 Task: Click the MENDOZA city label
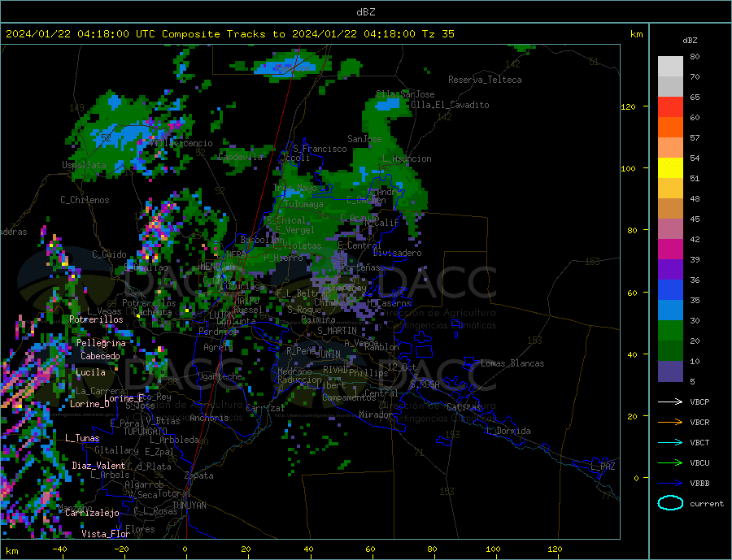click(217, 267)
